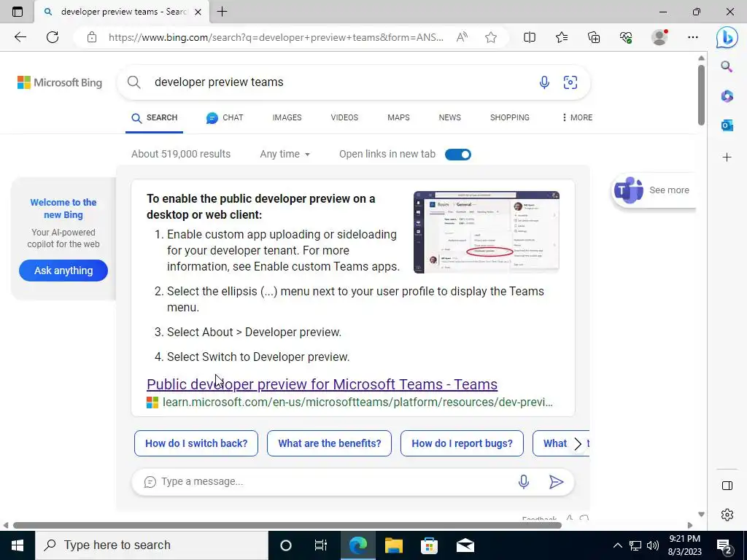Open tab actions menu icon

pyautogui.click(x=18, y=12)
